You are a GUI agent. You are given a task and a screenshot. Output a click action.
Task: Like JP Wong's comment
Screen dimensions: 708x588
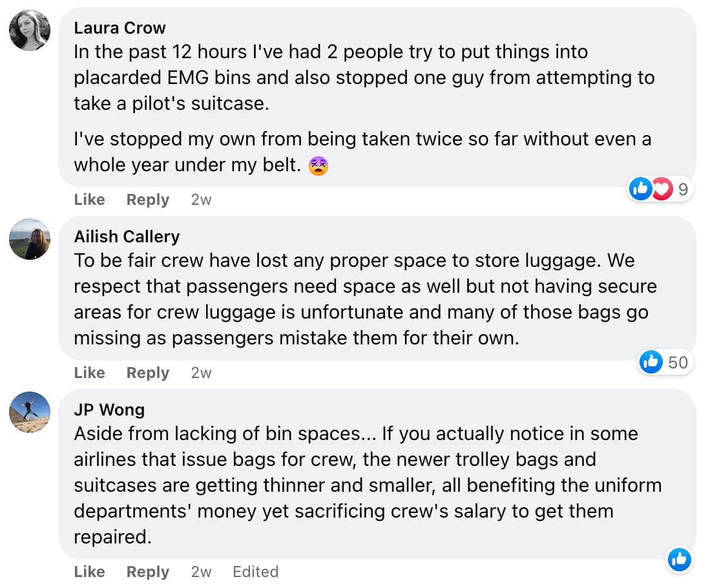tap(89, 572)
